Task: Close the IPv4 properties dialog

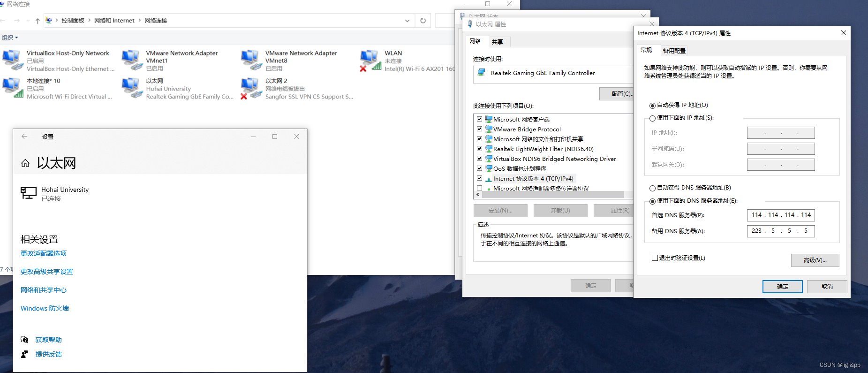Action: click(843, 33)
